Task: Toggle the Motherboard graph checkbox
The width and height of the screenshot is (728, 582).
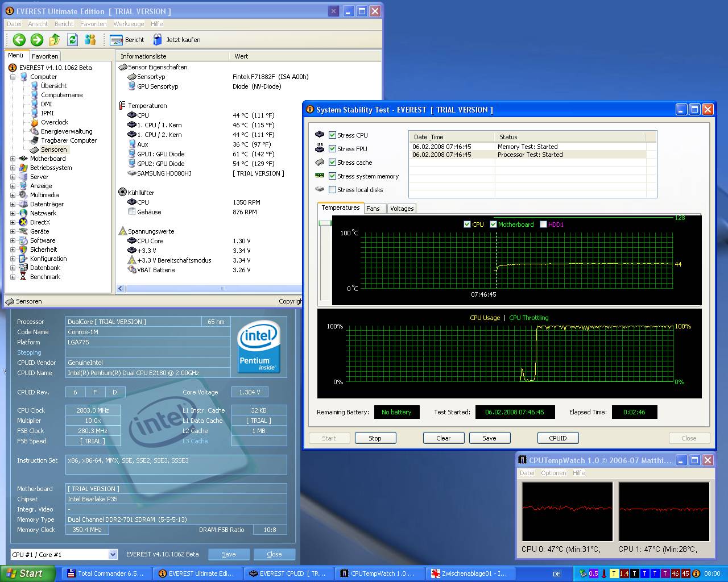Action: click(493, 225)
